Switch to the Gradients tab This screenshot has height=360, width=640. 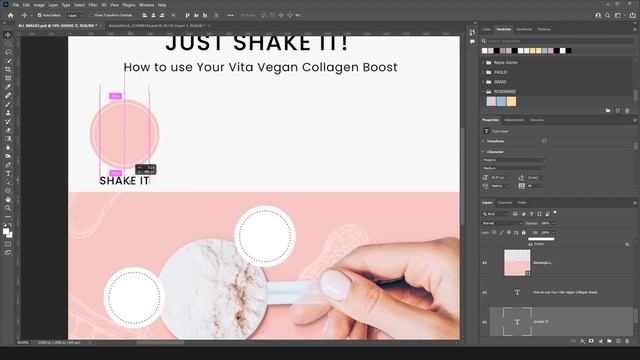(524, 29)
